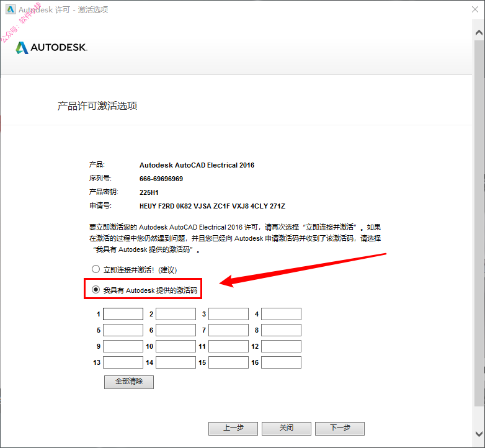The image size is (485, 448).
Task: Select the 立即连接并激活 radio option
Action: 96,269
